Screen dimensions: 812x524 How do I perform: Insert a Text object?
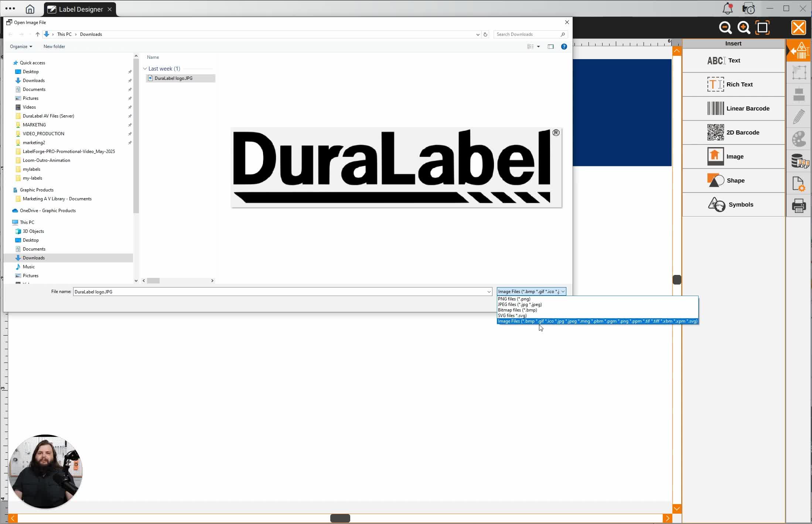tap(733, 61)
